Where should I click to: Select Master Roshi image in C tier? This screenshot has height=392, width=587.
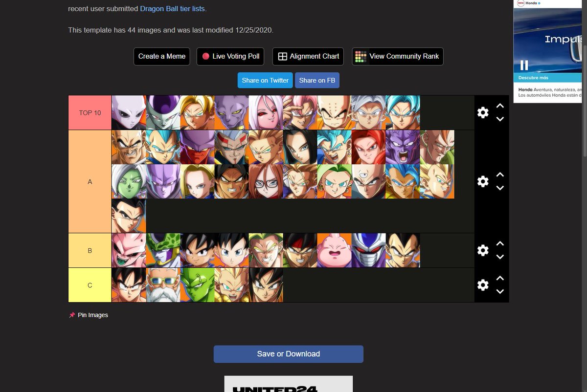[x=163, y=285]
